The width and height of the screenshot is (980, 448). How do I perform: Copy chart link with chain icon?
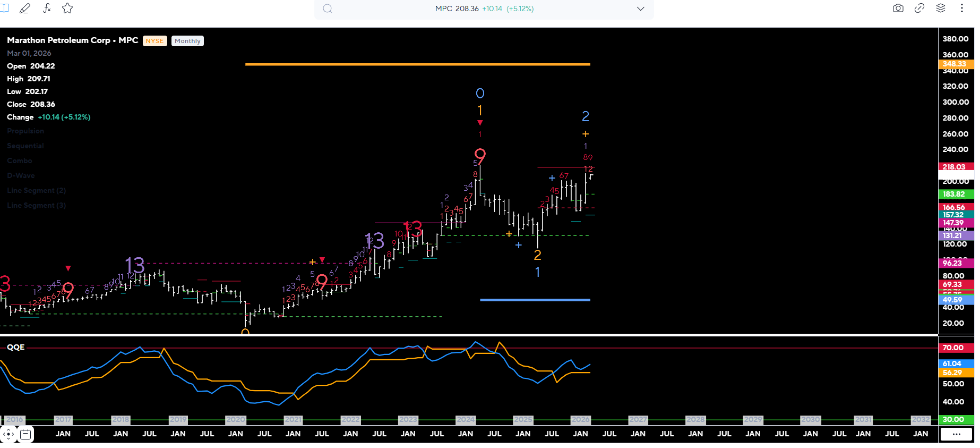click(x=919, y=9)
